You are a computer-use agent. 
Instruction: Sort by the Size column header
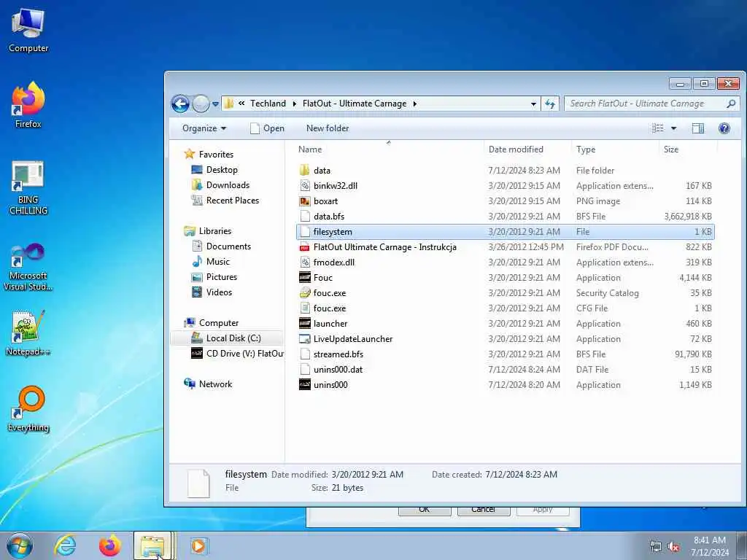671,149
